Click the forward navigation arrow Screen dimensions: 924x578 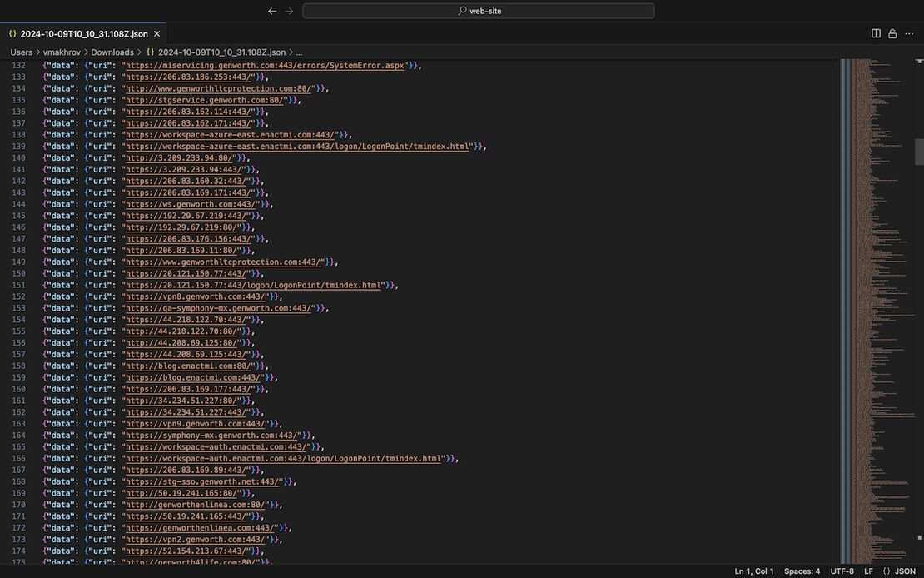[x=288, y=11]
